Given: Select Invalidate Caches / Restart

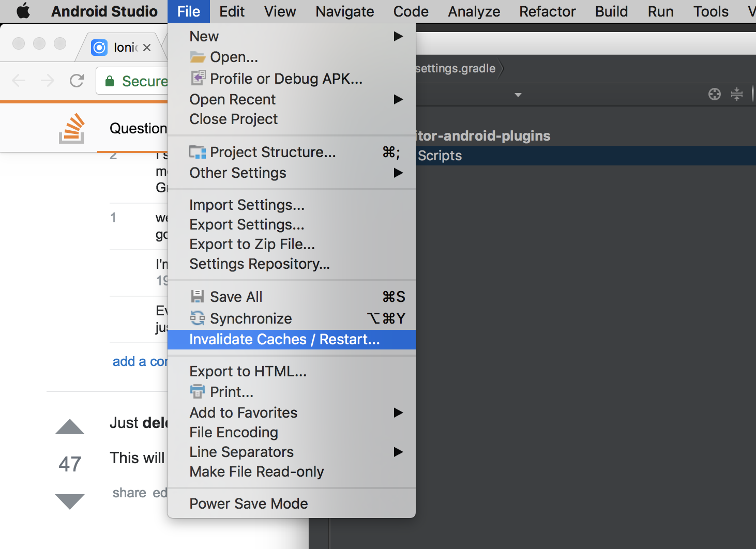Looking at the screenshot, I should (284, 340).
